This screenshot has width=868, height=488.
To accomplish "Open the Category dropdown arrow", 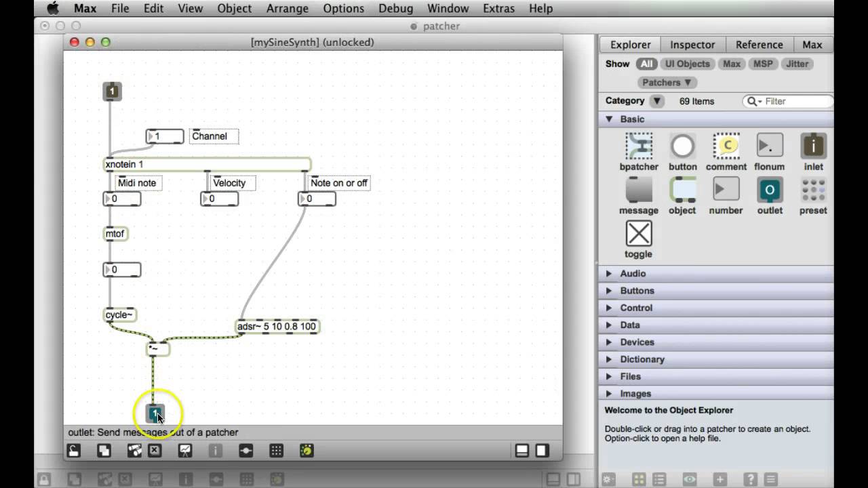I will tap(656, 101).
